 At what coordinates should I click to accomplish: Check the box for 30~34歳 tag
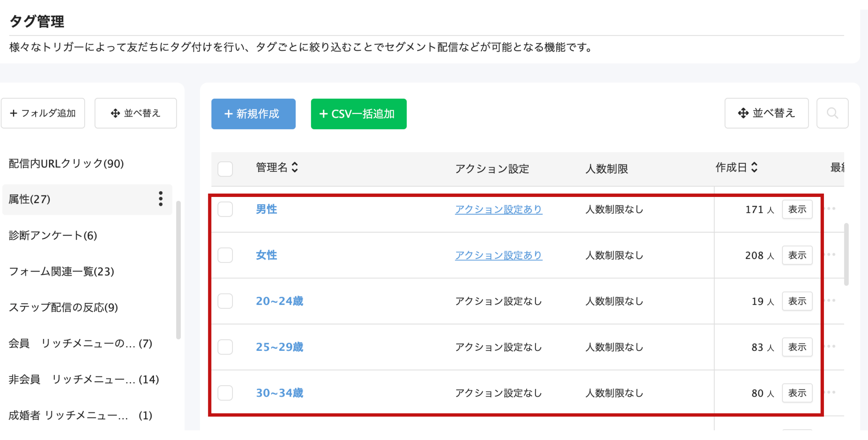(x=225, y=393)
